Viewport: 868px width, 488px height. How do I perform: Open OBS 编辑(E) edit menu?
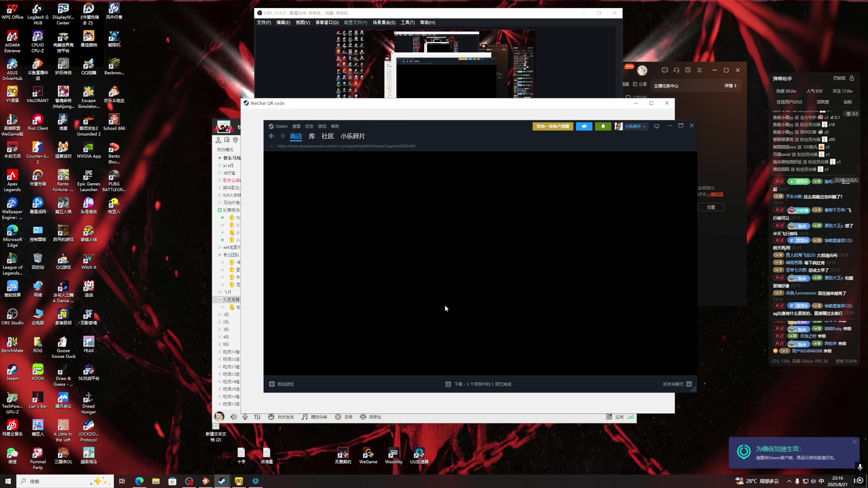click(x=283, y=23)
